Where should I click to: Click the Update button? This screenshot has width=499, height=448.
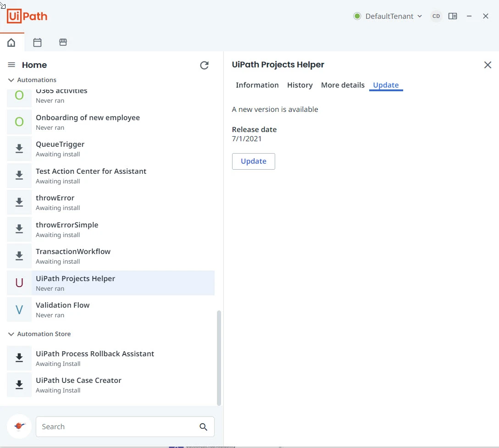coord(253,161)
